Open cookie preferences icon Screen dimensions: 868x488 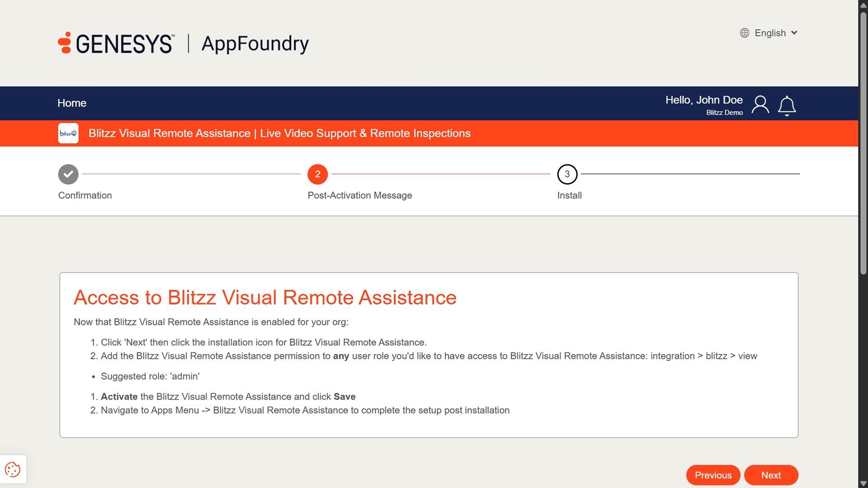13,469
